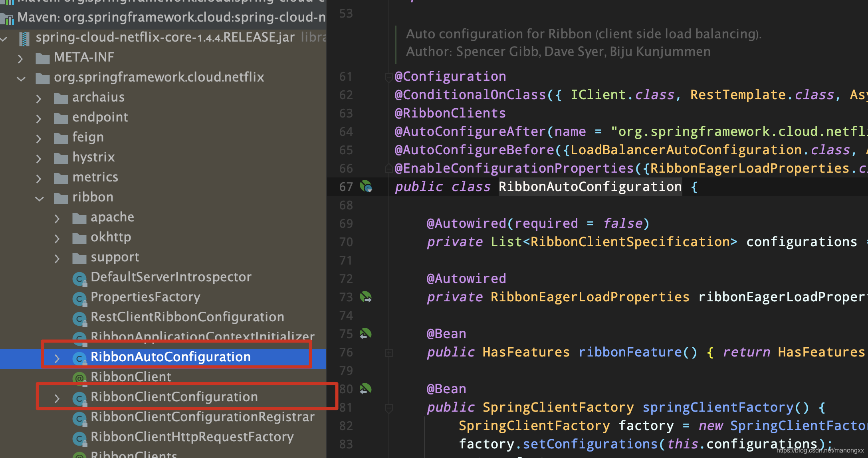Select PropertiesFactory class in tree

pyautogui.click(x=145, y=297)
